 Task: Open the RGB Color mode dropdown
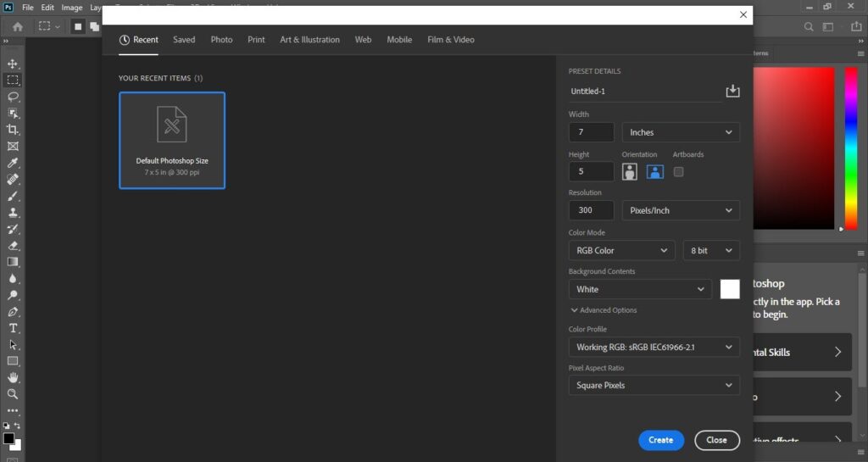click(x=621, y=251)
